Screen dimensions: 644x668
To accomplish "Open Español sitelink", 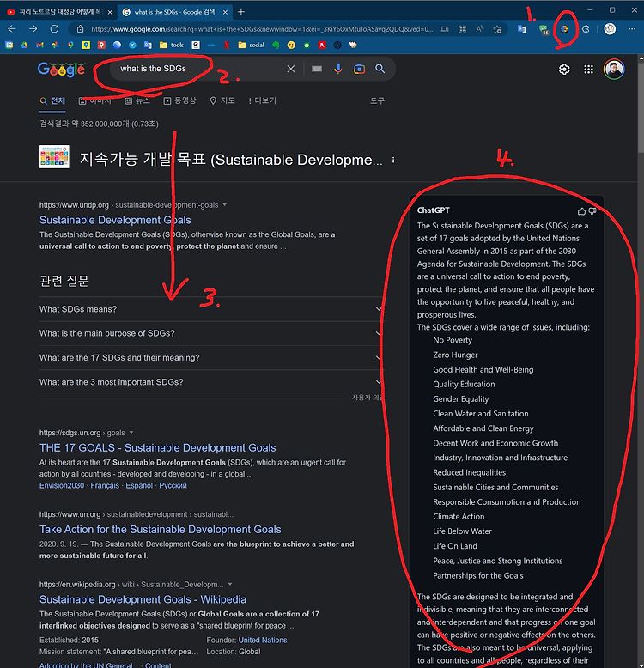I will [139, 485].
